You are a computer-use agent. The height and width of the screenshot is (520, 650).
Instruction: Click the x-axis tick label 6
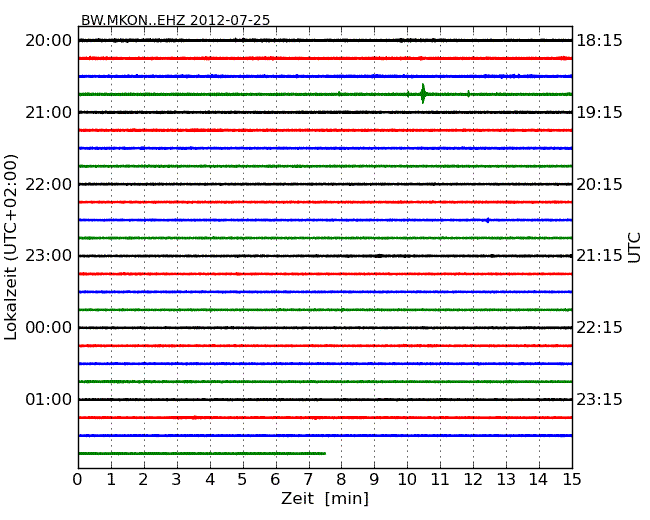[275, 480]
